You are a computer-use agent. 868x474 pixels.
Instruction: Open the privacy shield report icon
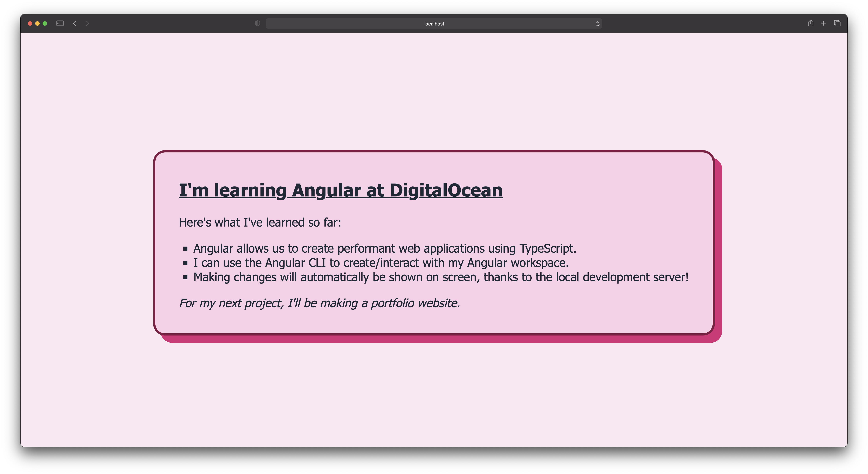point(257,23)
